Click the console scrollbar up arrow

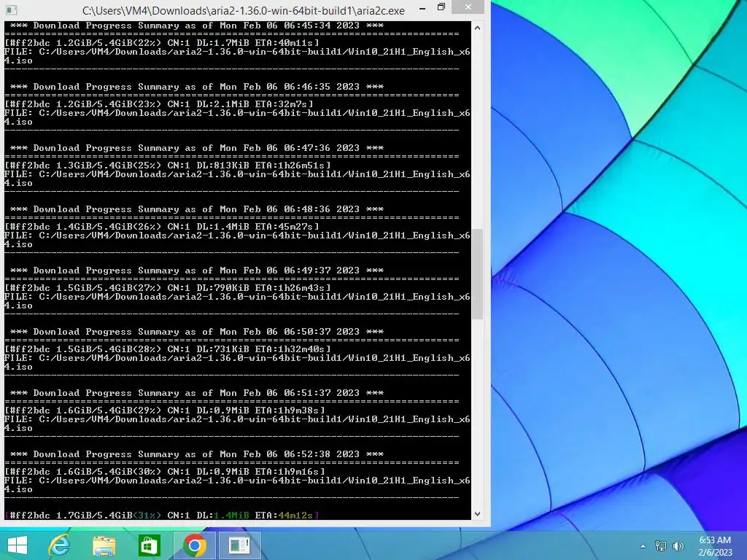pos(477,28)
